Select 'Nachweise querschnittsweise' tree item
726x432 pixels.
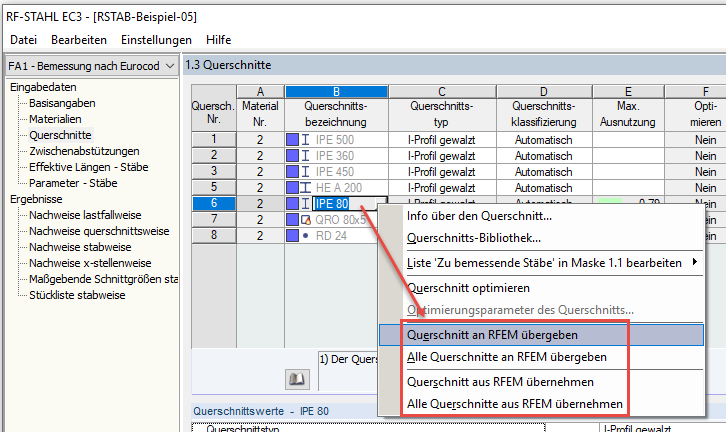coord(99,231)
